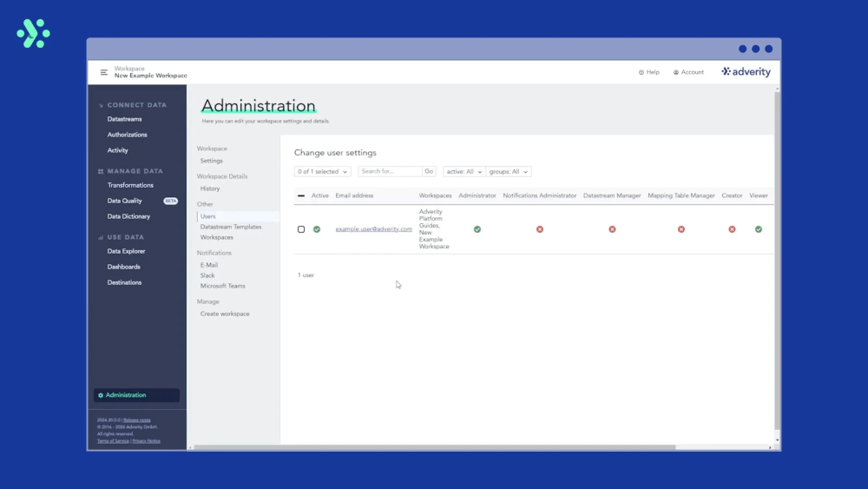Open Dashboards in the sidebar
This screenshot has height=489, width=868.
coord(123,267)
